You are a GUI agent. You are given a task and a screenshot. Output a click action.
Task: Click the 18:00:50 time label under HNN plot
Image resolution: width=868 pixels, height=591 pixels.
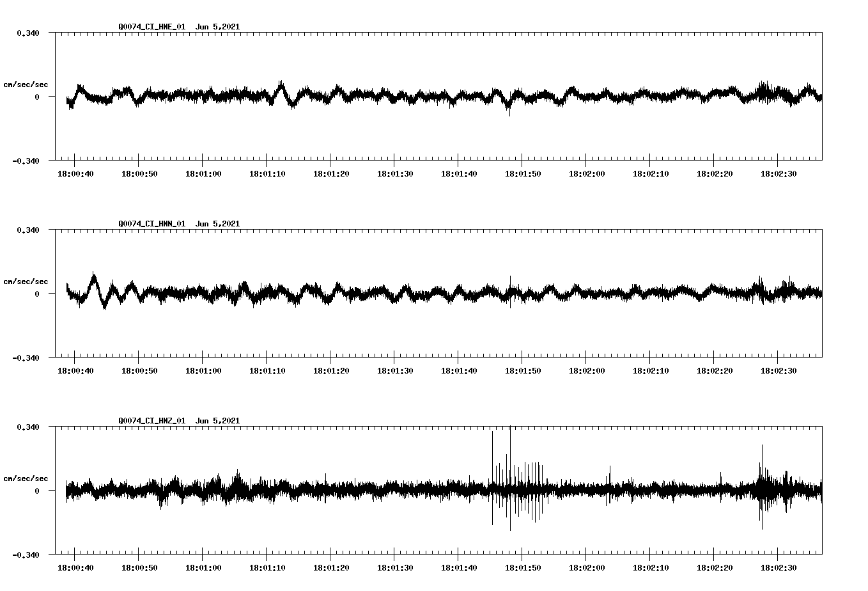139,370
